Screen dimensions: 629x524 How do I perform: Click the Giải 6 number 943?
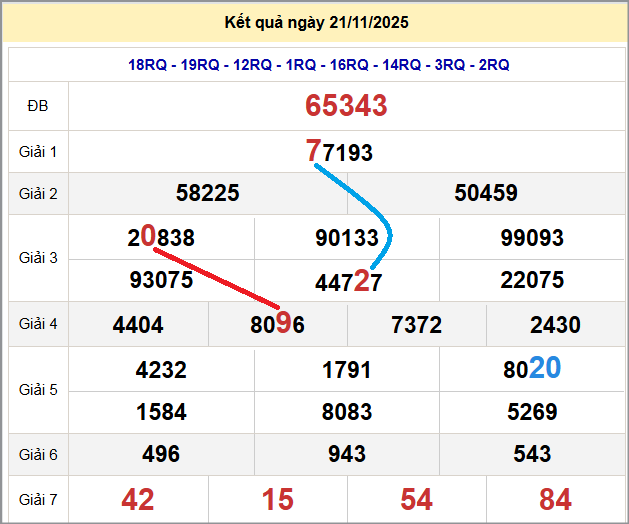coord(347,454)
